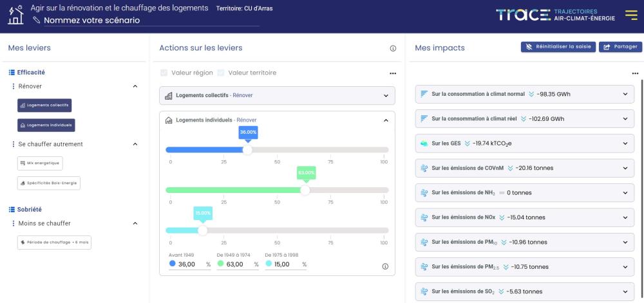Collapse Logements individuels Rénover panel
Image resolution: width=644 pixels, height=303 pixels.
[386, 120]
